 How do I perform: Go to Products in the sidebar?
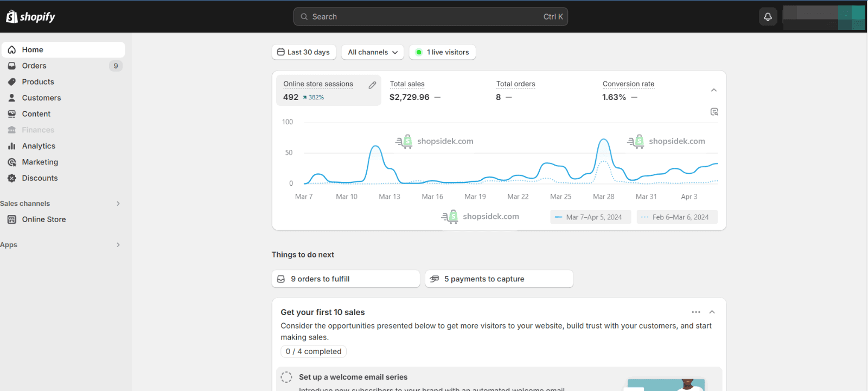point(38,82)
